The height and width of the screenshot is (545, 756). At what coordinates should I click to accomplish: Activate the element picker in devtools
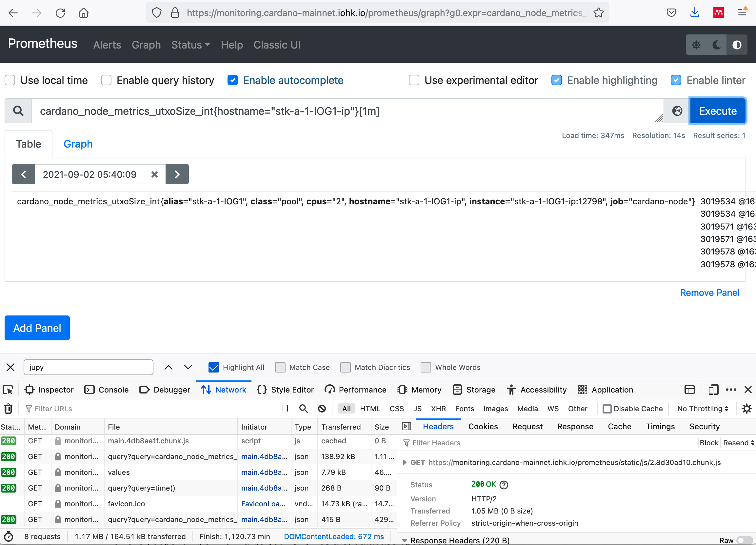[x=8, y=390]
